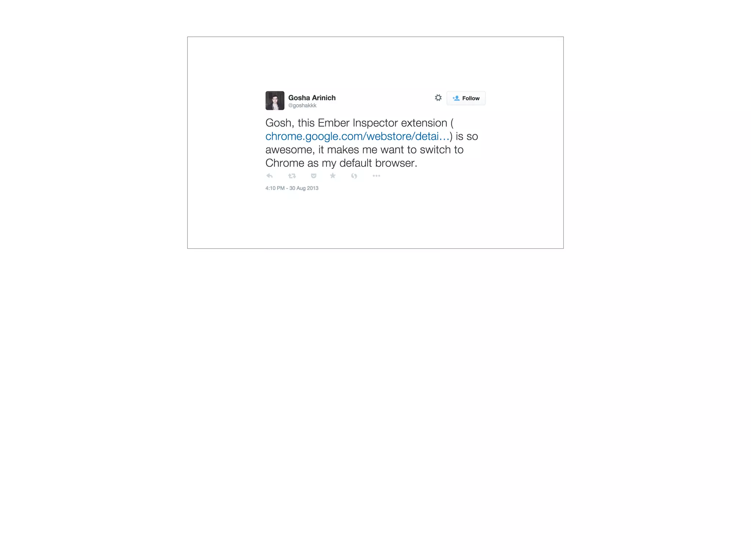The height and width of the screenshot is (560, 751).
Task: Click the swirl icon next to the star
Action: (x=354, y=176)
